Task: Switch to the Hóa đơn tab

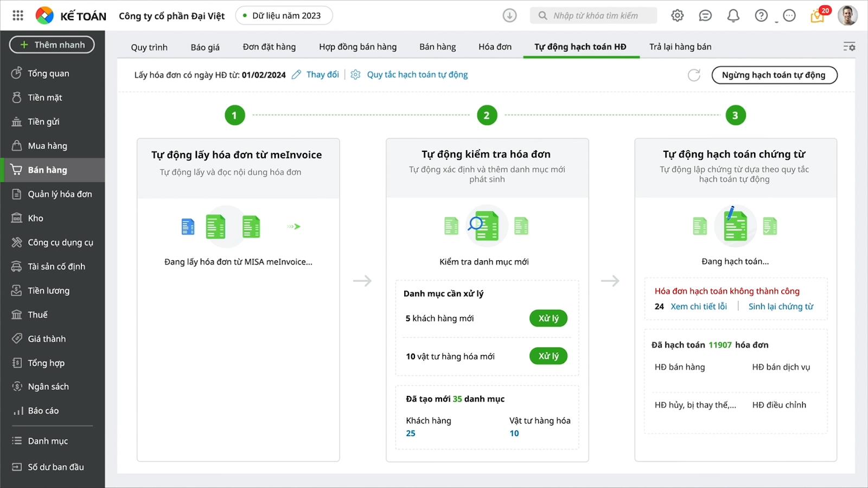Action: coord(495,47)
